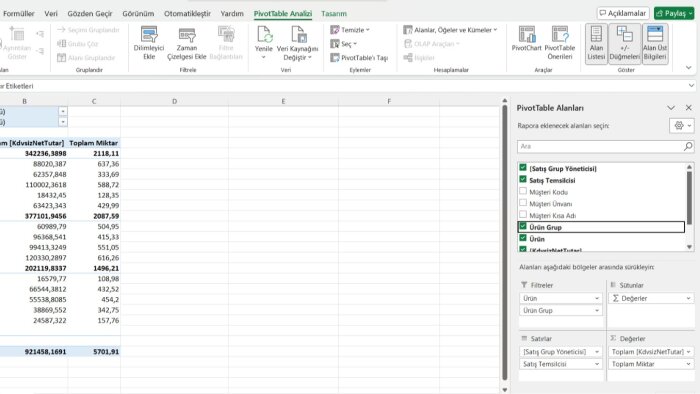
Task: Switch to the Tasarım tab
Action: (334, 13)
